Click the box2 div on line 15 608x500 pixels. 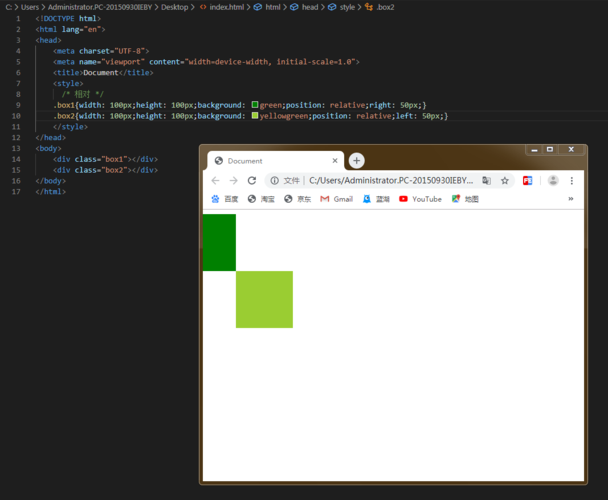point(105,170)
